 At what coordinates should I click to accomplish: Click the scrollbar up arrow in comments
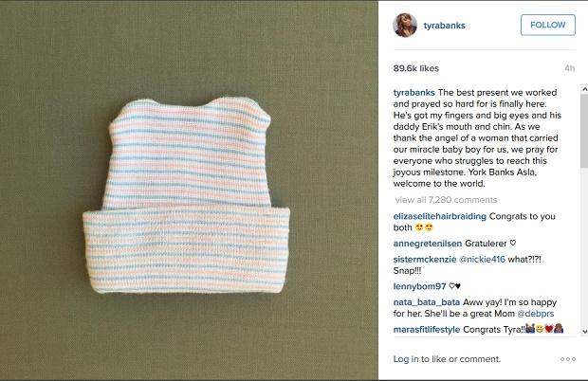[584, 89]
